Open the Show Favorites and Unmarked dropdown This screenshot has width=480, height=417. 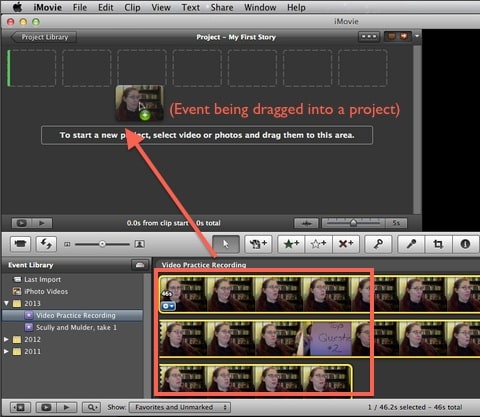(x=180, y=407)
